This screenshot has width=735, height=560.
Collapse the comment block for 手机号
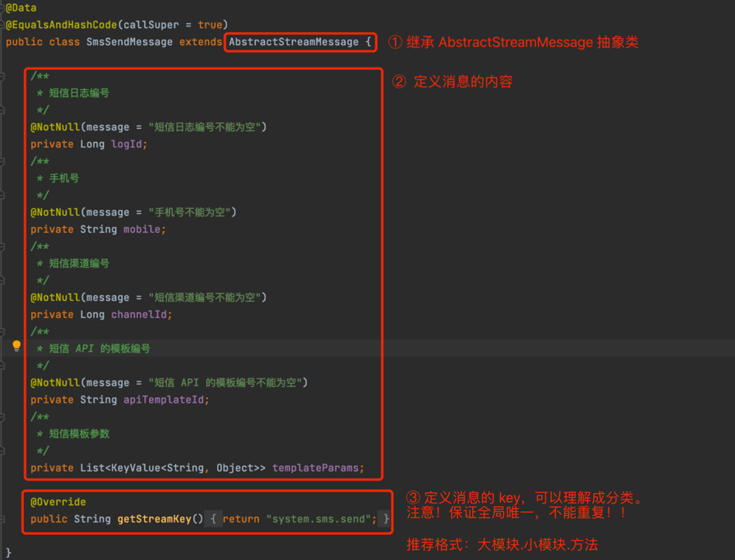[x=2, y=161]
